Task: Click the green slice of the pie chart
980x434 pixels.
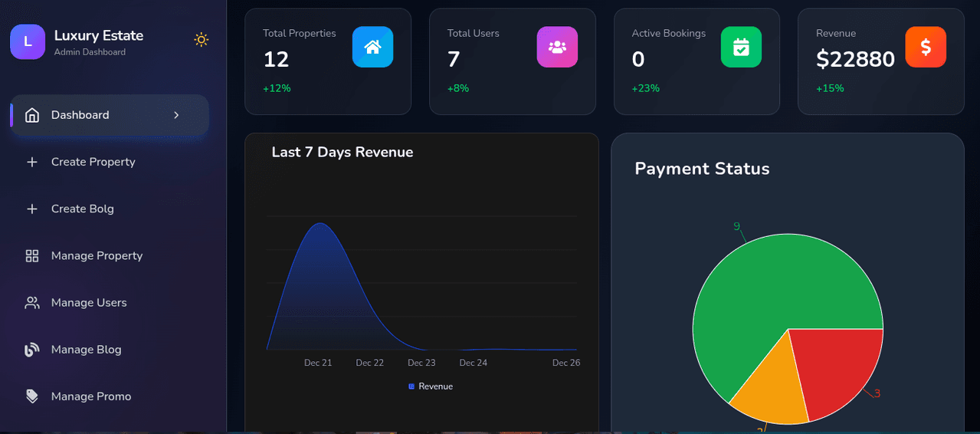Action: (x=766, y=284)
